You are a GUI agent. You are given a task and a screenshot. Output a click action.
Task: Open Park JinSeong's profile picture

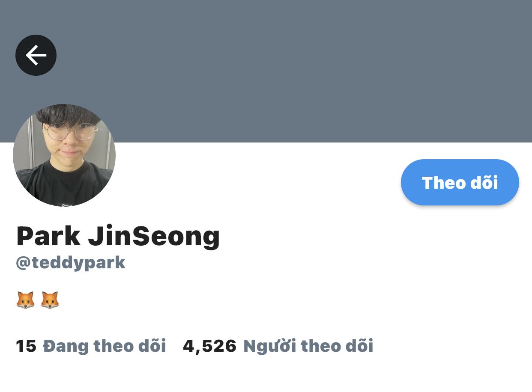(x=64, y=155)
